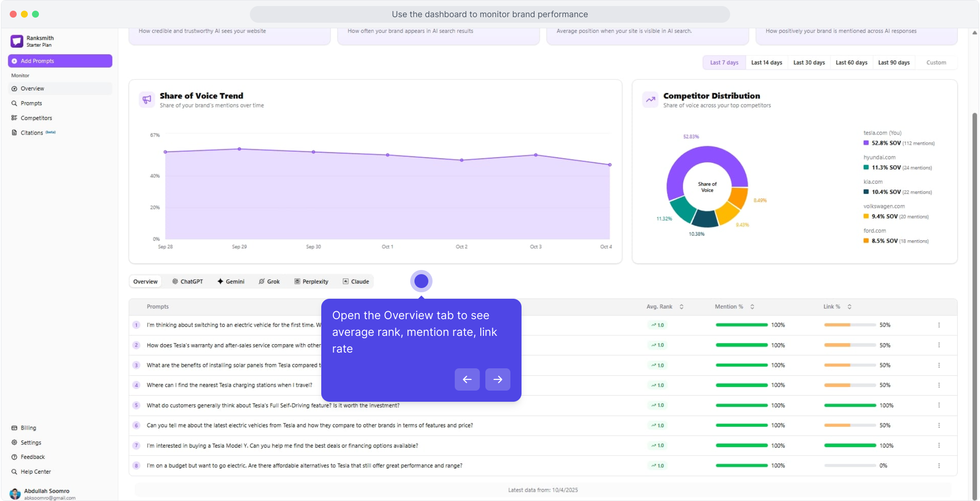Open the Citations beta page
This screenshot has width=980, height=501.
point(32,133)
